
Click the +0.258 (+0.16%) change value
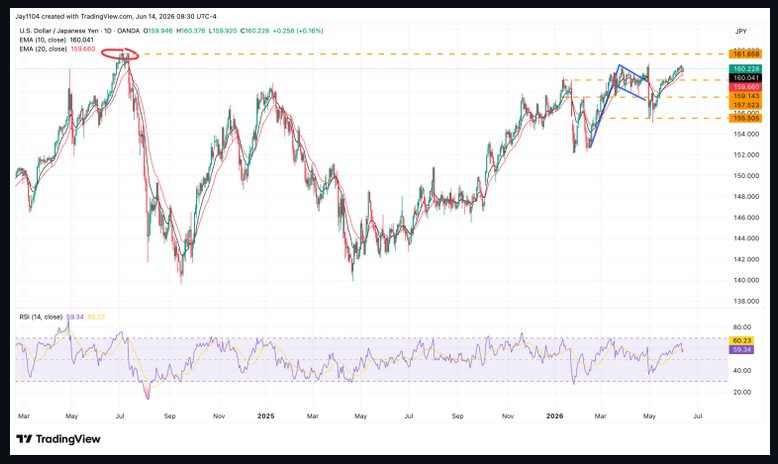click(298, 31)
